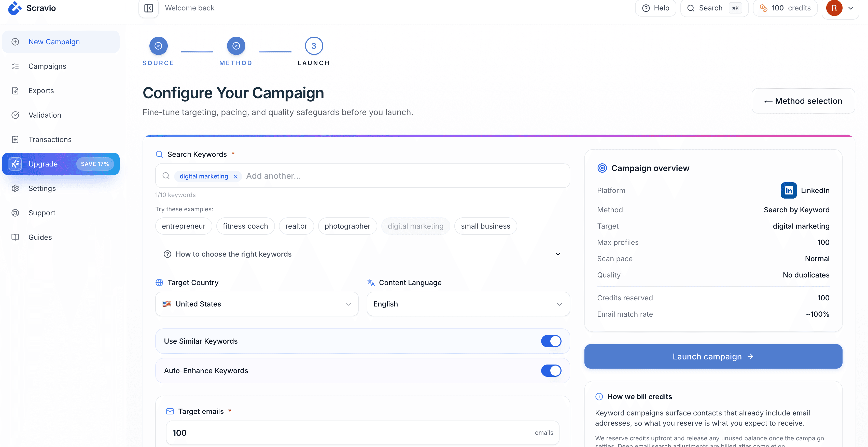868x447 pixels.
Task: Click the Settings gear icon
Action: 15,188
